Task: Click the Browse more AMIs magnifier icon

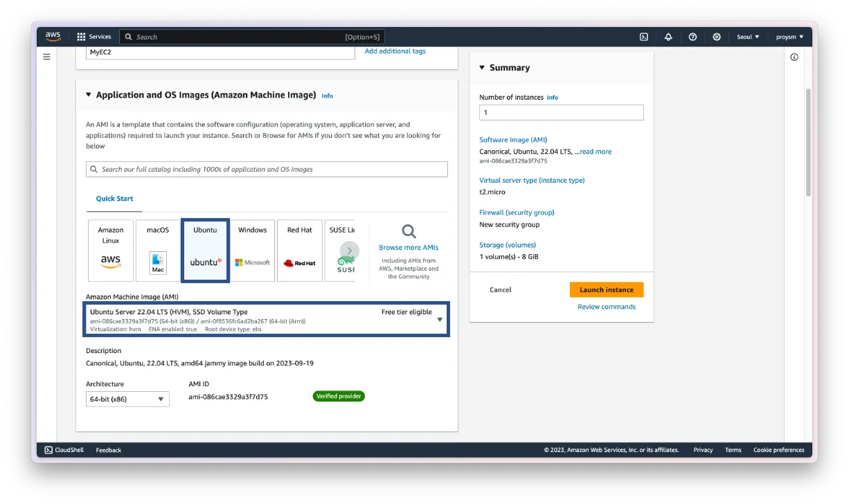Action: pyautogui.click(x=409, y=231)
